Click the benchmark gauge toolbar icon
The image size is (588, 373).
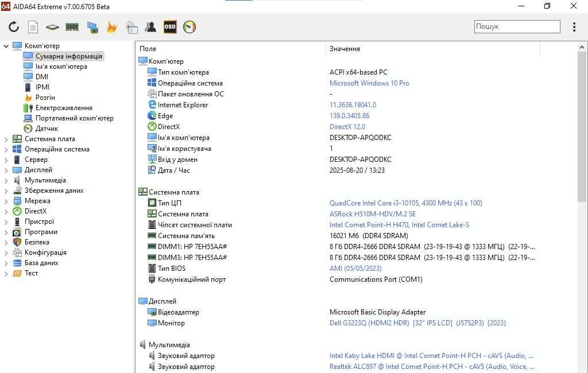point(189,26)
